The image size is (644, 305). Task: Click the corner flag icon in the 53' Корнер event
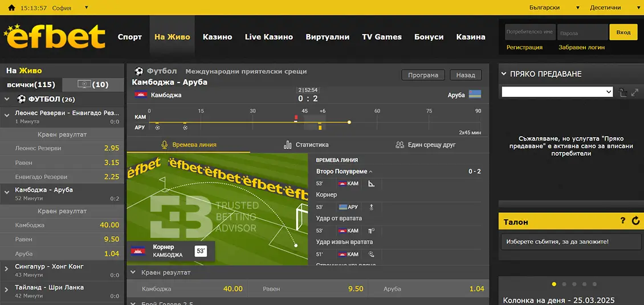[x=371, y=184]
